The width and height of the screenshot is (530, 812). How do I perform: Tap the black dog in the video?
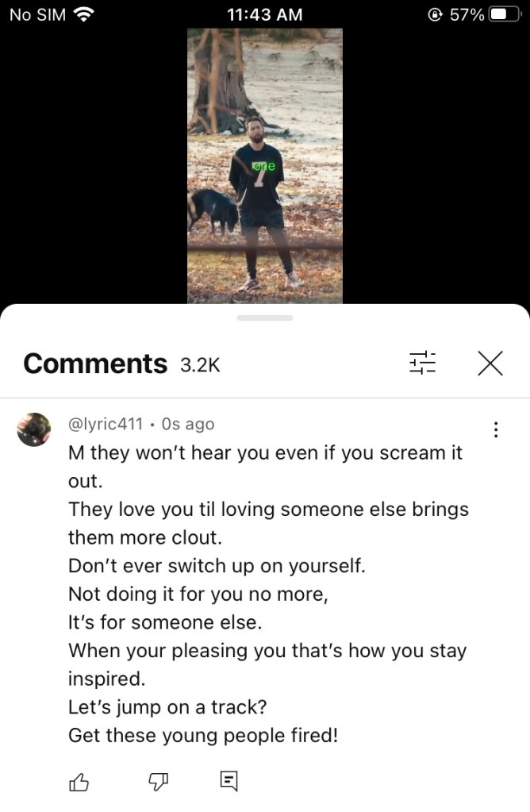click(213, 211)
